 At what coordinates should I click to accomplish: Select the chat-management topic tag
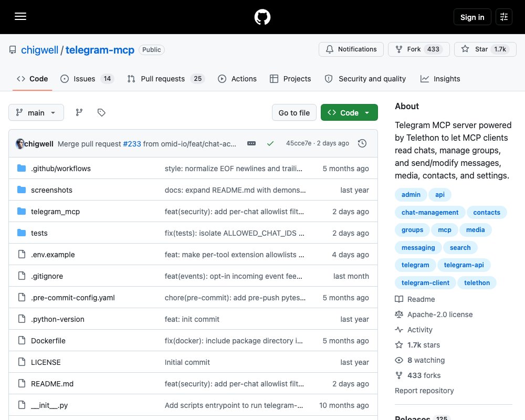430,212
